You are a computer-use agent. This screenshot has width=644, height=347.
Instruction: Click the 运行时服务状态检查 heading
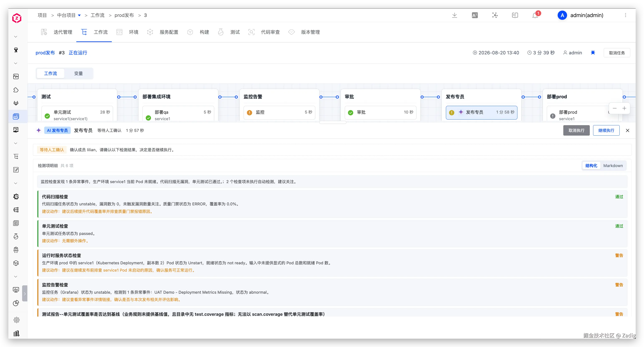tap(62, 255)
